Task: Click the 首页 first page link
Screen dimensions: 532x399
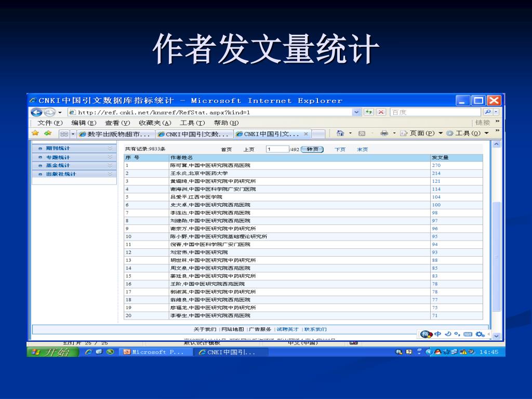Action: pos(227,150)
